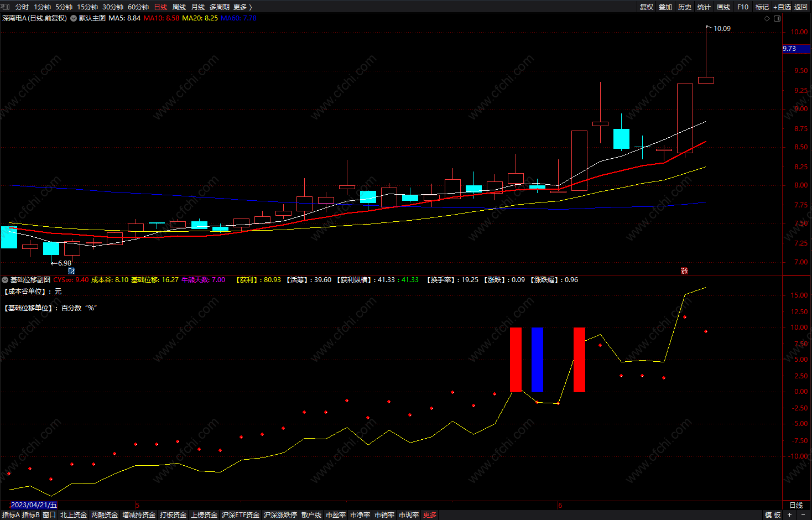Screen dimensions: 812x520
Task: Select the 日线 daily period tab
Action: tap(160, 7)
